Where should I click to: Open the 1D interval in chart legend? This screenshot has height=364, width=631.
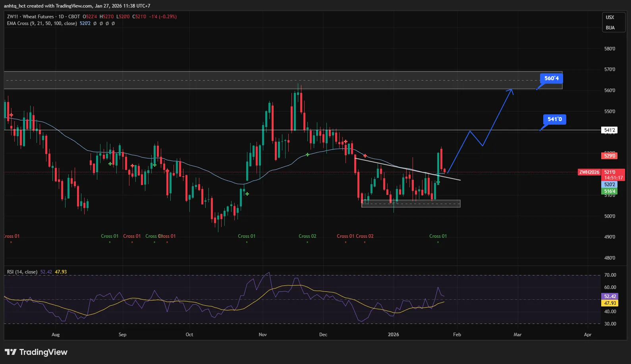[x=61, y=17]
